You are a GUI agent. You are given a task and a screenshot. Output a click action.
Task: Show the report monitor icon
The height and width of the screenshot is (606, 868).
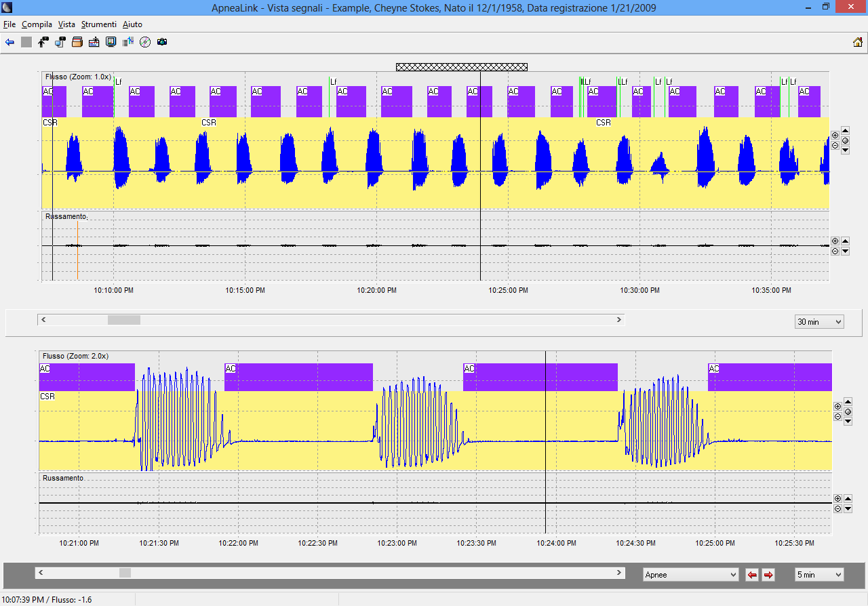point(111,42)
